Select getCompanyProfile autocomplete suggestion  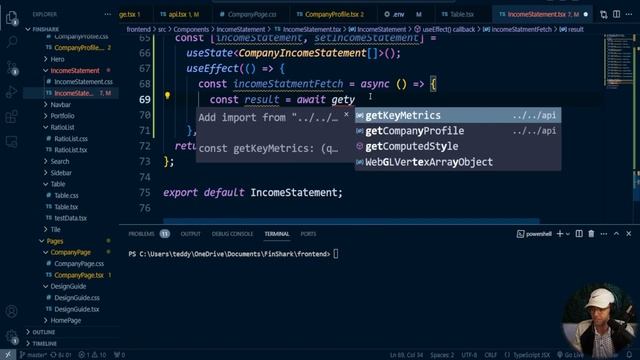458,131
